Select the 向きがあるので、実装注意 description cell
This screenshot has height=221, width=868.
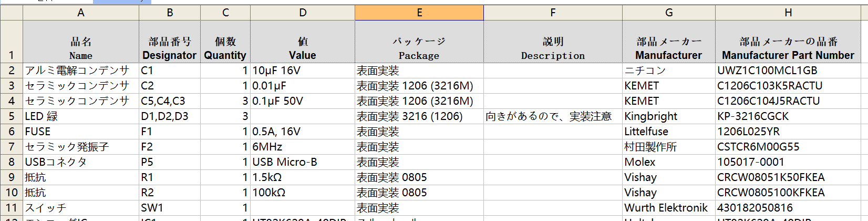click(553, 116)
